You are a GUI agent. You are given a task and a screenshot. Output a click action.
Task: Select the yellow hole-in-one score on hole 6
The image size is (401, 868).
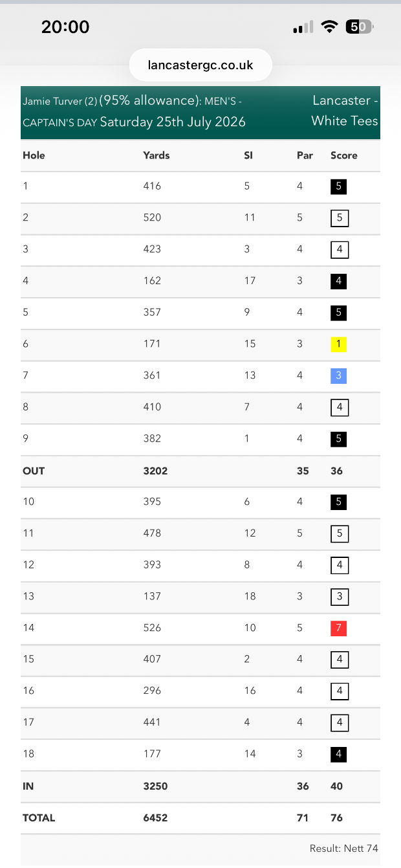[x=339, y=344]
